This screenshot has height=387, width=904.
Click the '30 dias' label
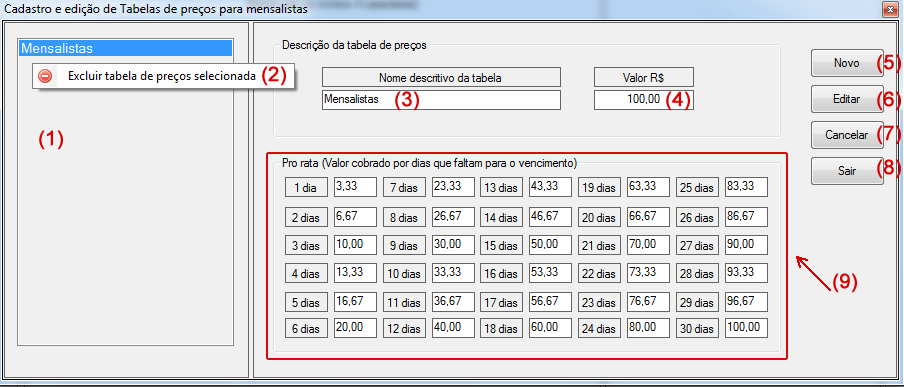pos(698,329)
